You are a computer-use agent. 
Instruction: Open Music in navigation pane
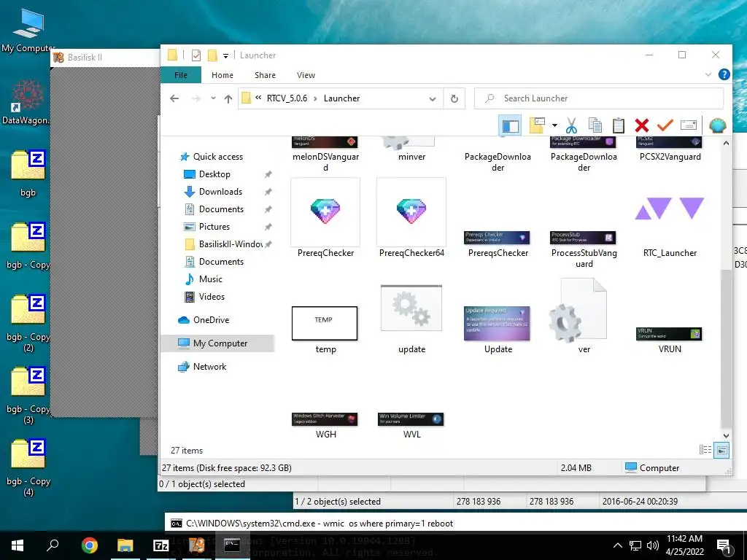(x=211, y=279)
